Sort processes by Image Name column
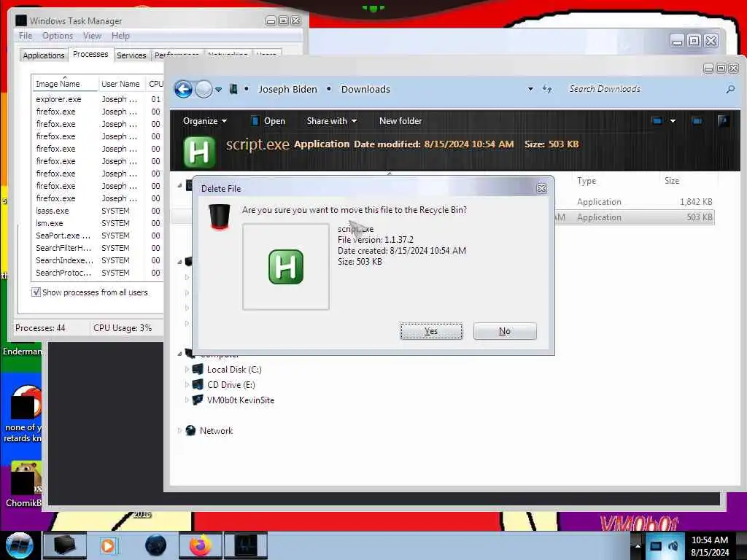Image resolution: width=747 pixels, height=560 pixels. (x=64, y=84)
